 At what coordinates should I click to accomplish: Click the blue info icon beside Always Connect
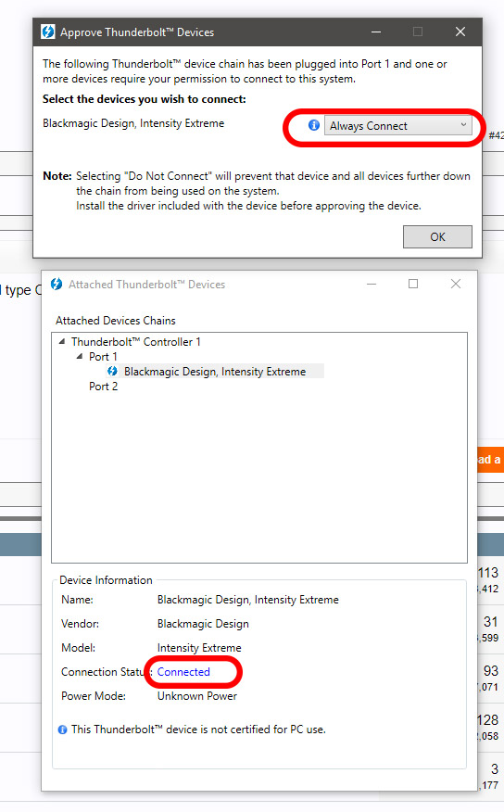(313, 125)
